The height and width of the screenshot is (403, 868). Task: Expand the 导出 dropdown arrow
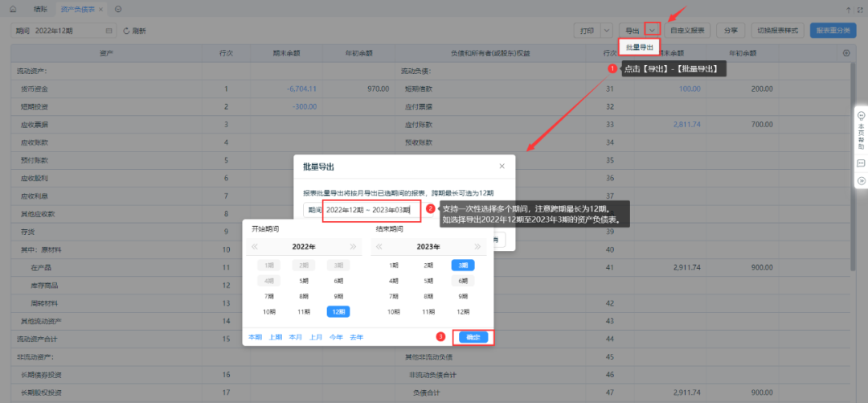click(x=653, y=31)
